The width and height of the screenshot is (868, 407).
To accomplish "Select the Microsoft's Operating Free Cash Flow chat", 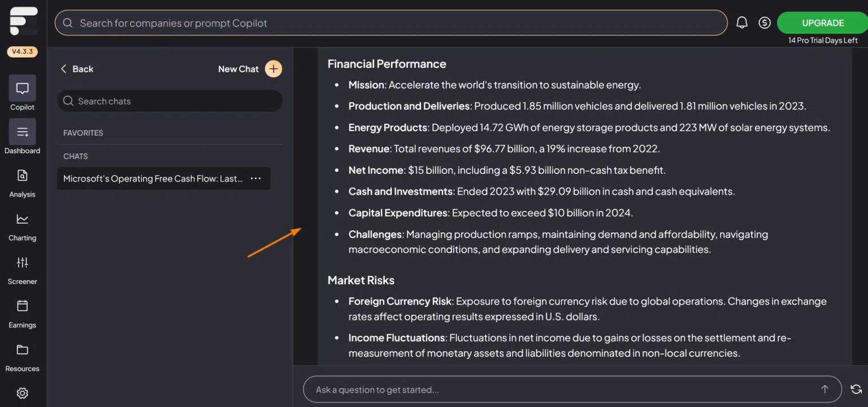I will tap(153, 178).
